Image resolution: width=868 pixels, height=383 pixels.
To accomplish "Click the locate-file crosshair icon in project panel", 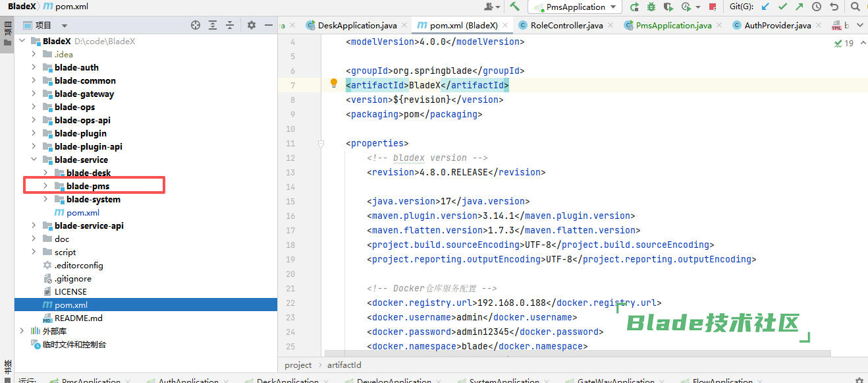I will click(195, 25).
